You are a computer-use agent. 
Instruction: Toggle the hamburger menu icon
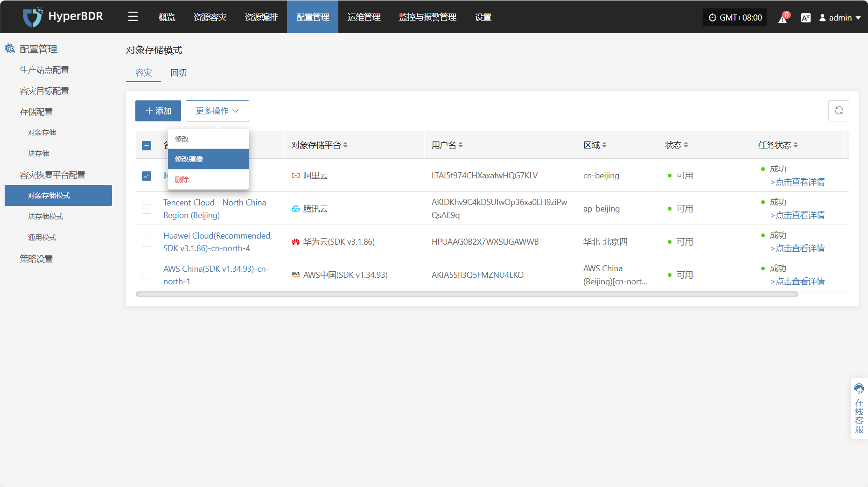[133, 17]
